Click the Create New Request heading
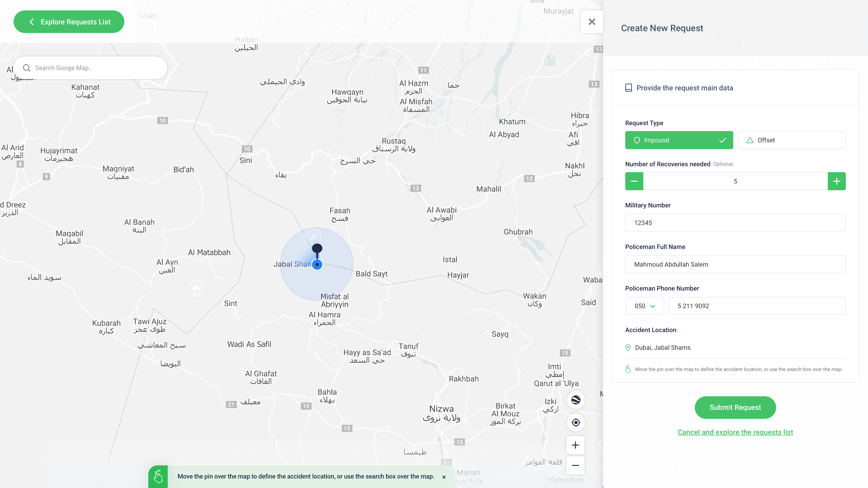 point(662,28)
